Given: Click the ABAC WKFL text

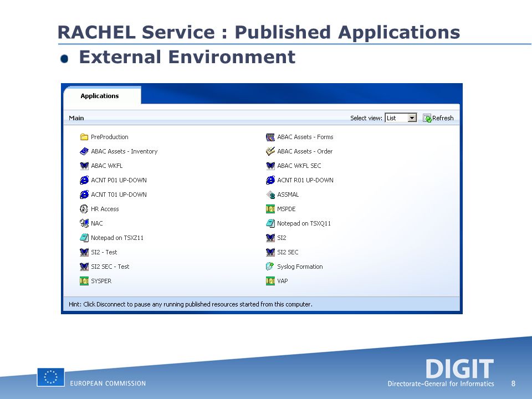Looking at the screenshot, I should [x=107, y=166].
